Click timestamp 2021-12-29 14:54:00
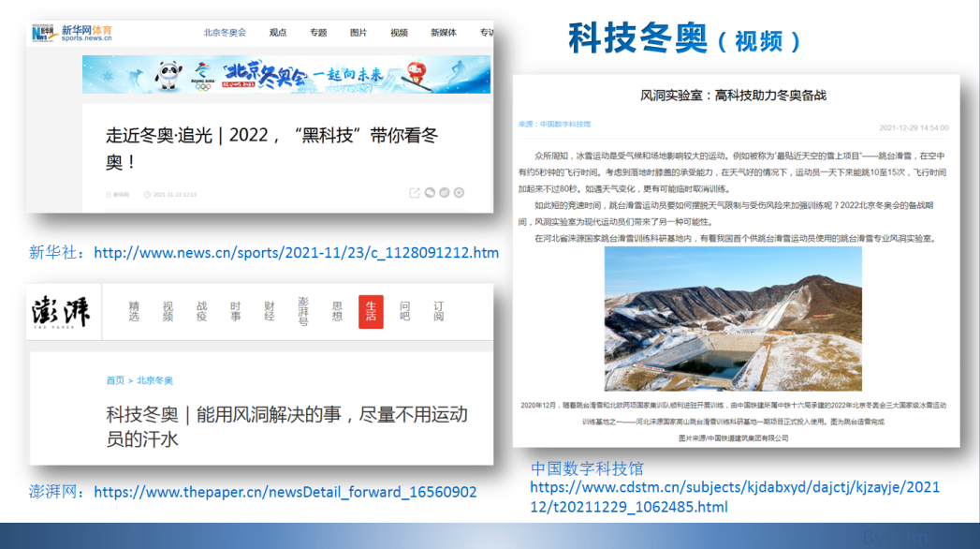980x549 pixels. [x=914, y=127]
